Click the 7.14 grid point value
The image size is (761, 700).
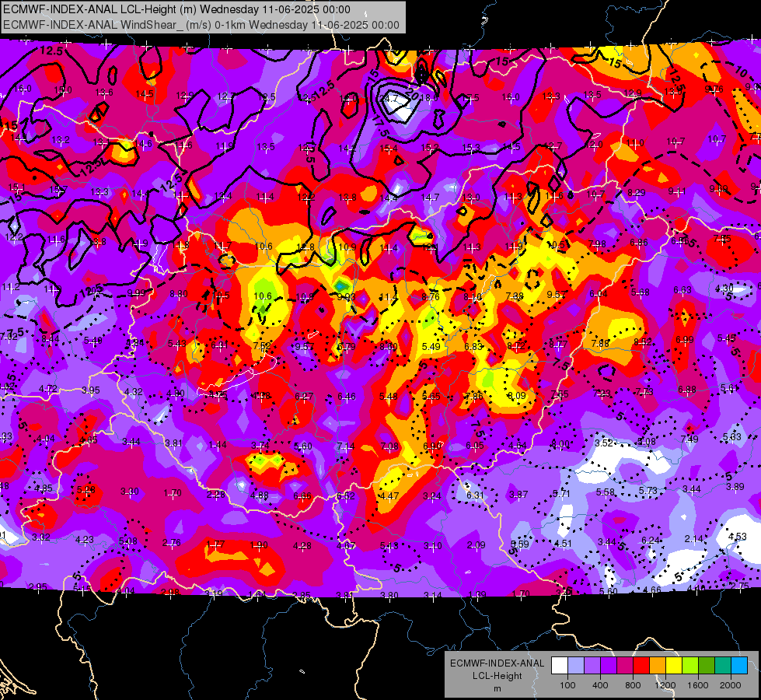[x=346, y=446]
